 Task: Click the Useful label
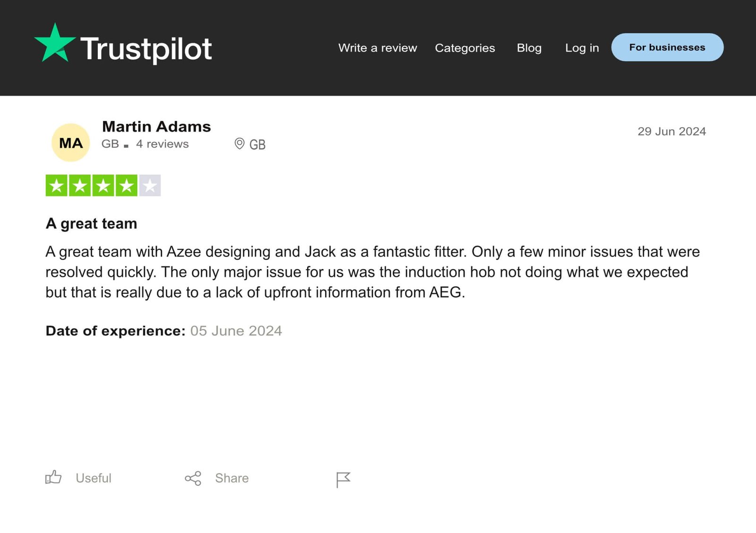click(x=94, y=478)
